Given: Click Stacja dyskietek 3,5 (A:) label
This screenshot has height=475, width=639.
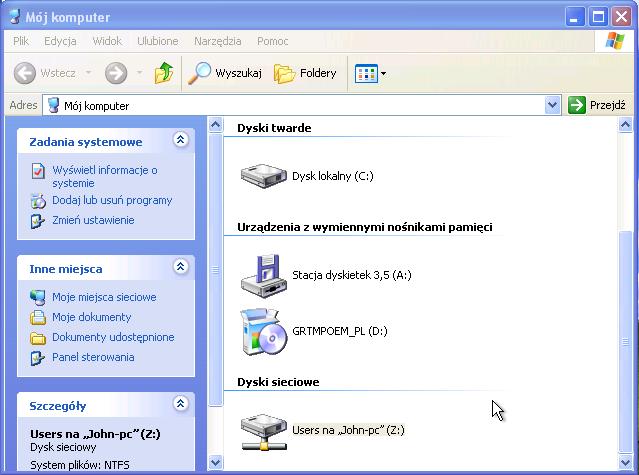Looking at the screenshot, I should point(352,275).
